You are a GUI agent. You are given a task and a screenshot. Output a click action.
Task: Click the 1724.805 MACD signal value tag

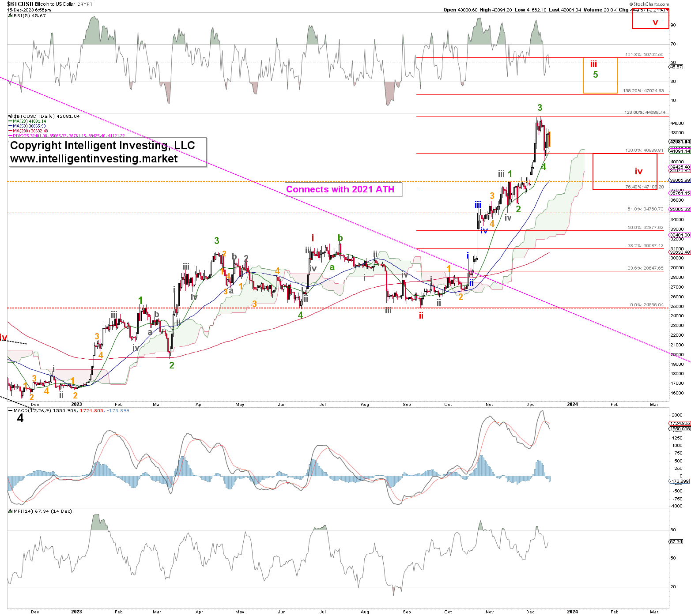coord(680,424)
